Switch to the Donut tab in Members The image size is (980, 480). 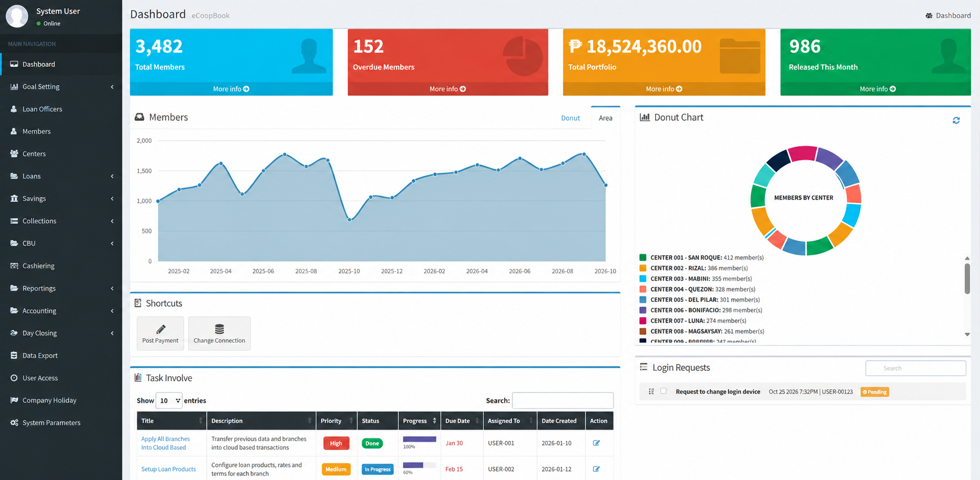pyautogui.click(x=570, y=118)
